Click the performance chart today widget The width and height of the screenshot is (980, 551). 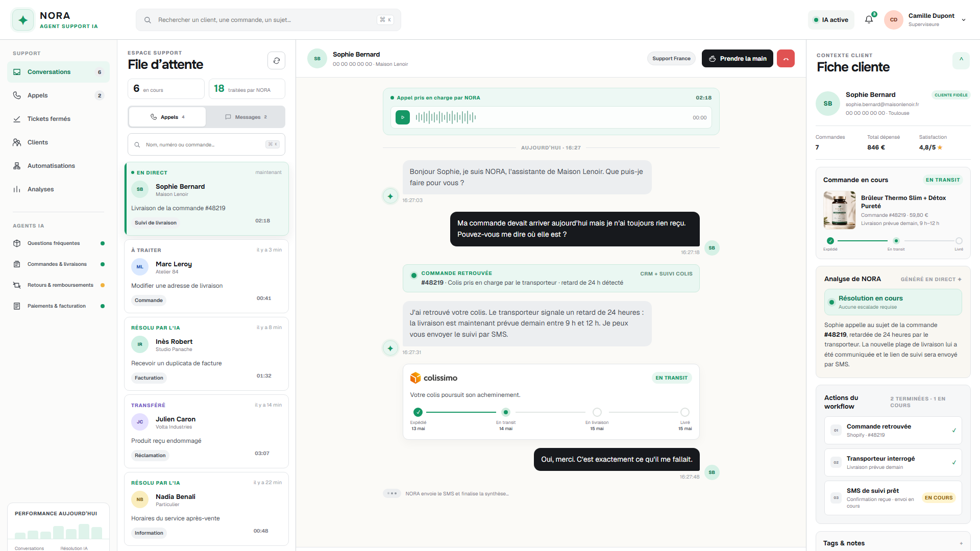pos(58,527)
